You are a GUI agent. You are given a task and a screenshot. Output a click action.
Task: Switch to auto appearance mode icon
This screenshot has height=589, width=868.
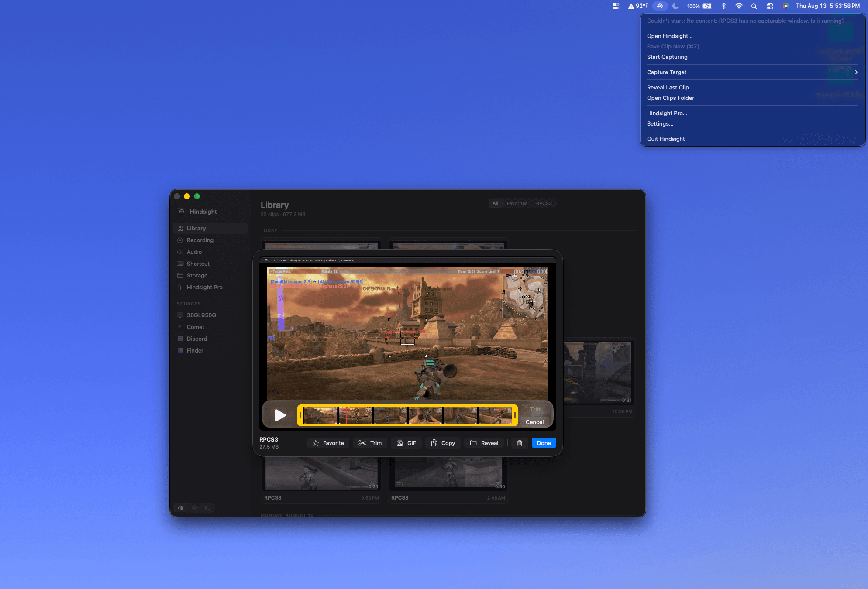tap(181, 508)
